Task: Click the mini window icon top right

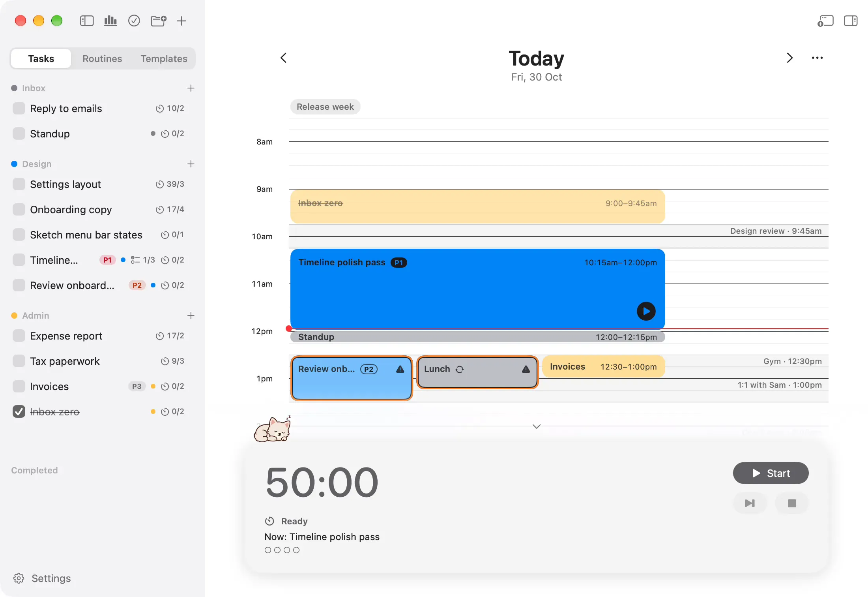Action: [825, 21]
